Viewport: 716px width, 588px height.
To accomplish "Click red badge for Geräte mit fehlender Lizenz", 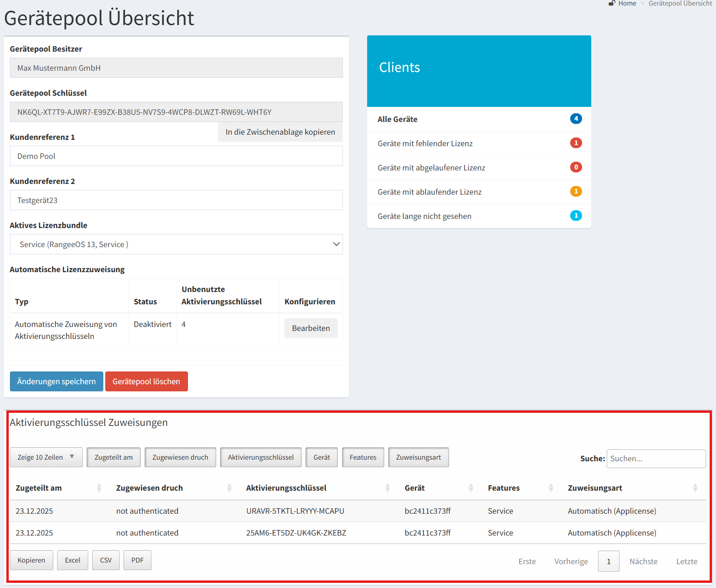I will (x=576, y=143).
